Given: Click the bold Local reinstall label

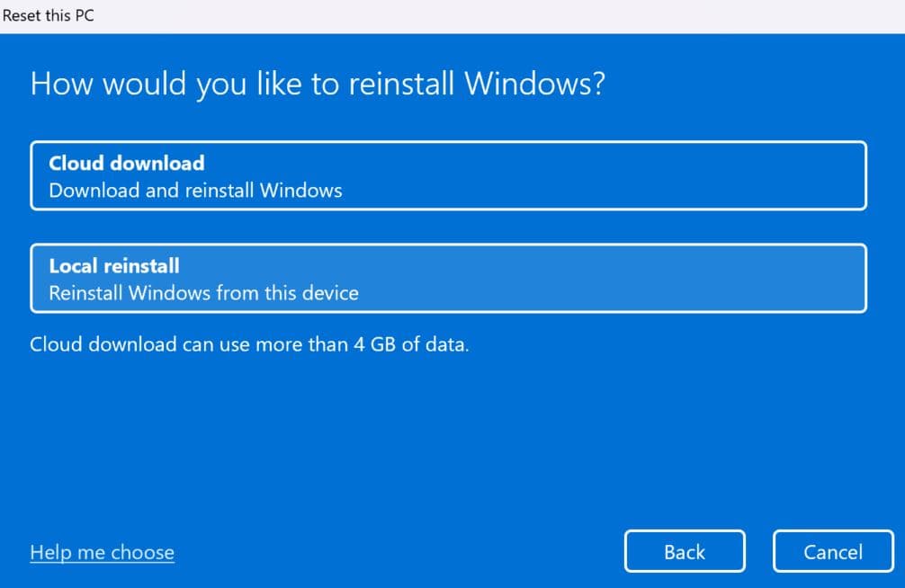Looking at the screenshot, I should [x=114, y=265].
